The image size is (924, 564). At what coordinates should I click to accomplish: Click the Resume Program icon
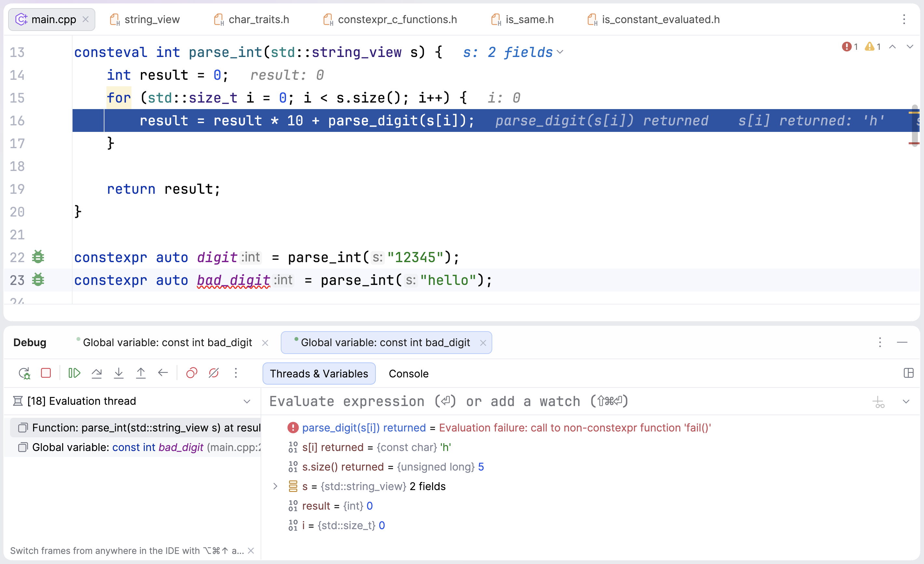74,374
